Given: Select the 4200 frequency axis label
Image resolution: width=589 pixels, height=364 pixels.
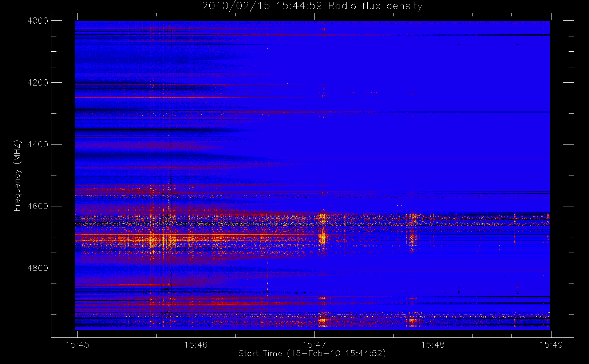Looking at the screenshot, I should [38, 83].
